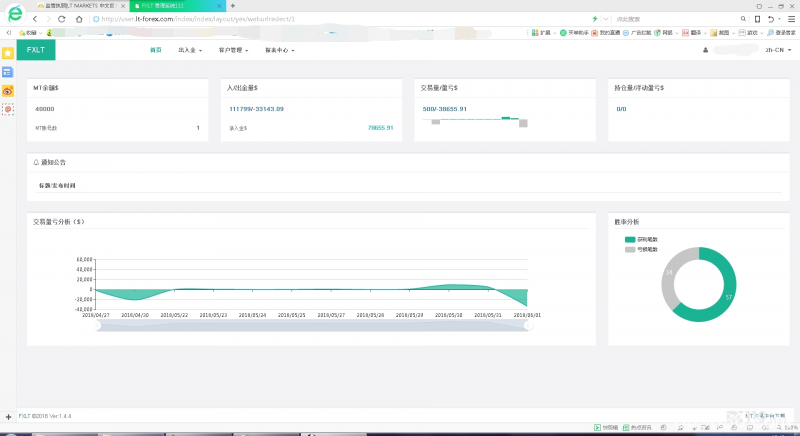Click the 78655.91 net deposit value

point(380,128)
